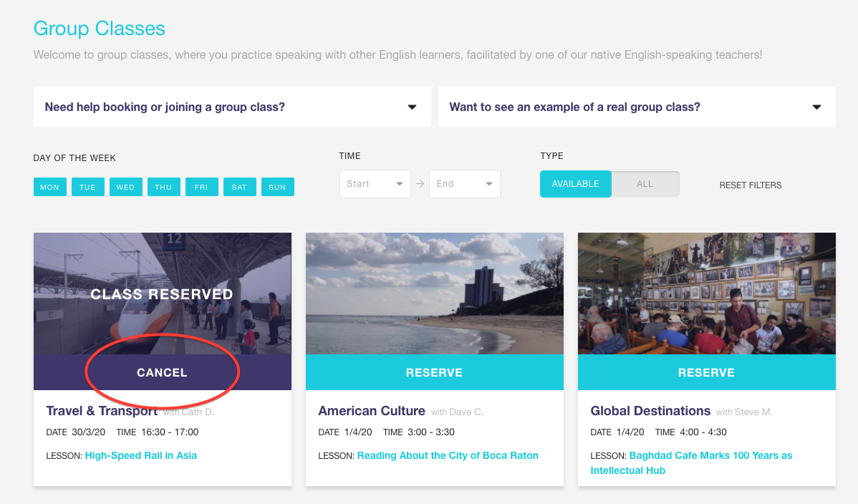Toggle the SAT day filter
This screenshot has height=504, width=858.
[x=240, y=187]
